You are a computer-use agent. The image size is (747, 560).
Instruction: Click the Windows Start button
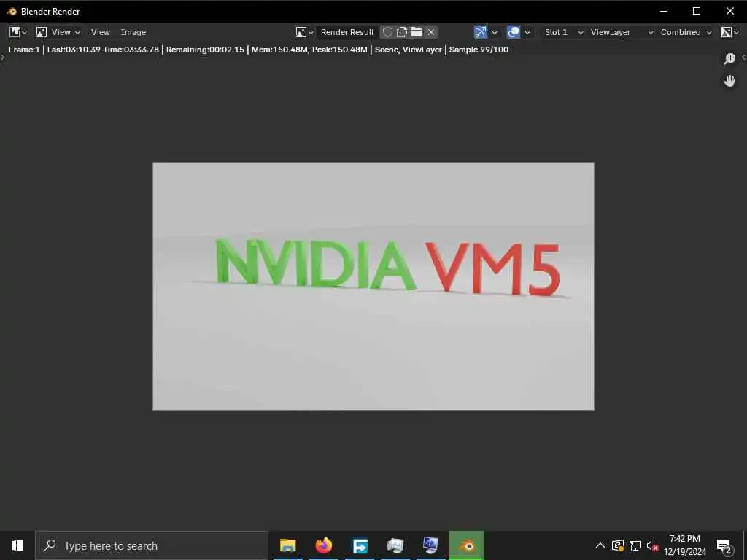click(x=18, y=545)
